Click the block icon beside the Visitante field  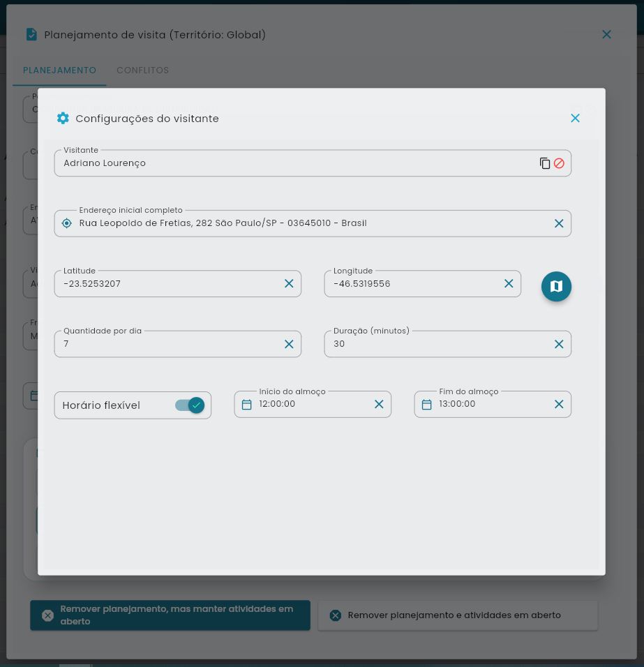560,163
